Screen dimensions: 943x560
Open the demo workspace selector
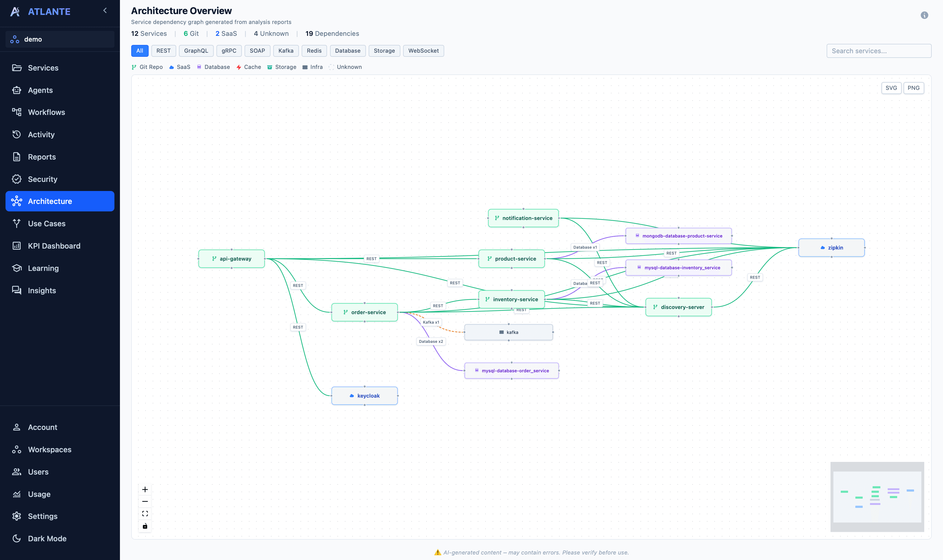[x=60, y=39]
